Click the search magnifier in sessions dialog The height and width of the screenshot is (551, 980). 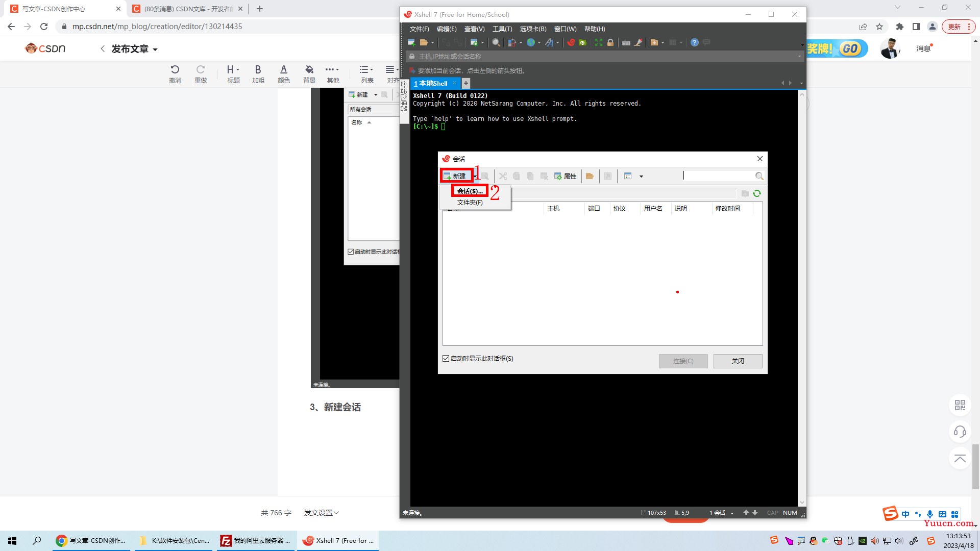[759, 176]
